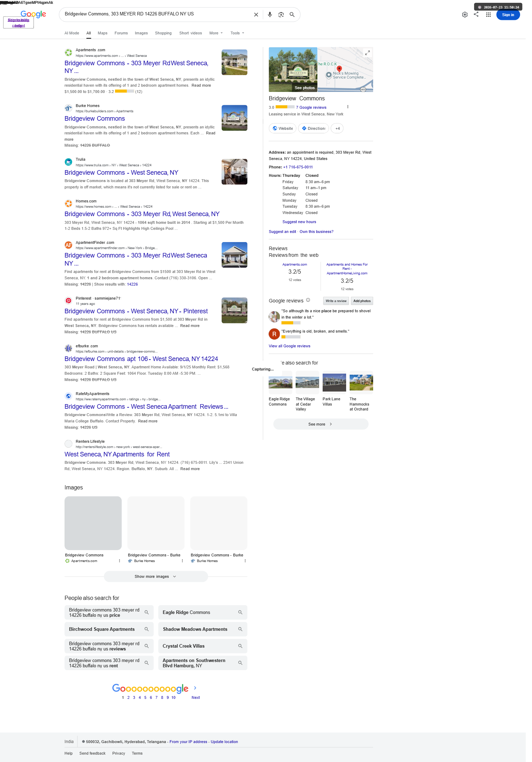Open the RateMyApartments reviews result
This screenshot has width=532, height=762.
click(146, 407)
